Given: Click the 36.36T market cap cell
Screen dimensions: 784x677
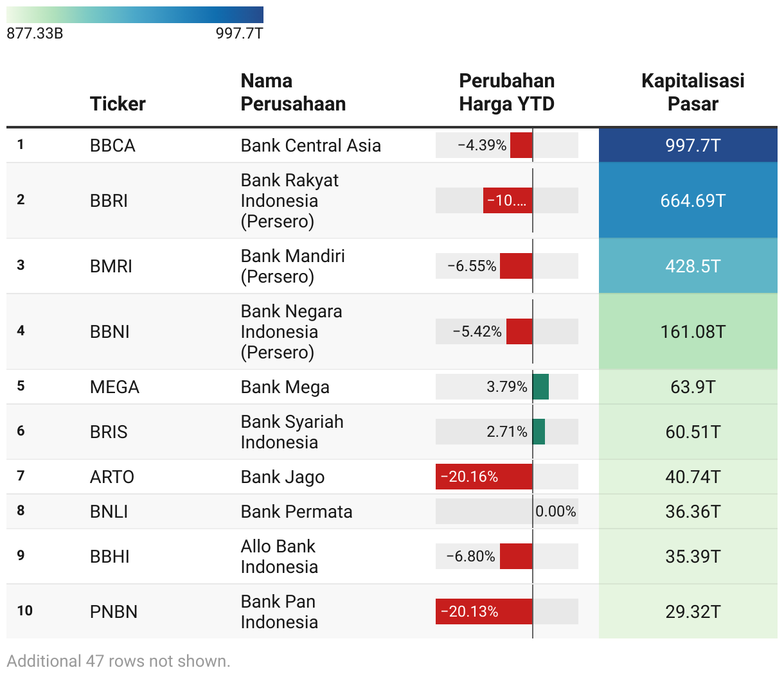Looking at the screenshot, I should pos(688,512).
